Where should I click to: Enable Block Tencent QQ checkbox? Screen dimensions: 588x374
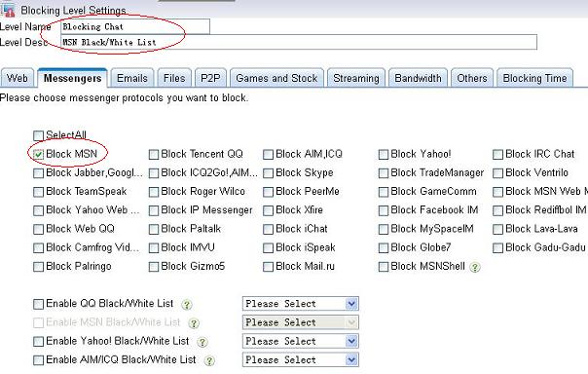click(x=154, y=154)
